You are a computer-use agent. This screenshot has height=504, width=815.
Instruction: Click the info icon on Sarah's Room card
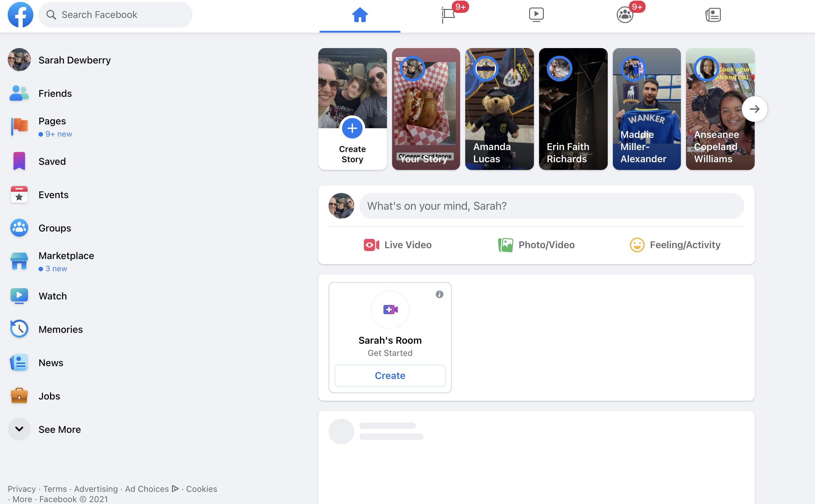point(439,294)
